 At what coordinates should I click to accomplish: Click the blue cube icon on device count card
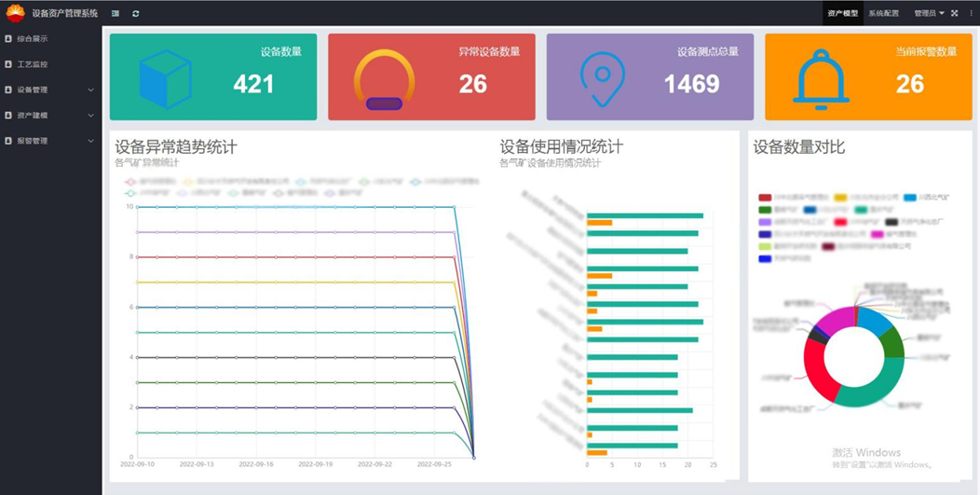165,79
